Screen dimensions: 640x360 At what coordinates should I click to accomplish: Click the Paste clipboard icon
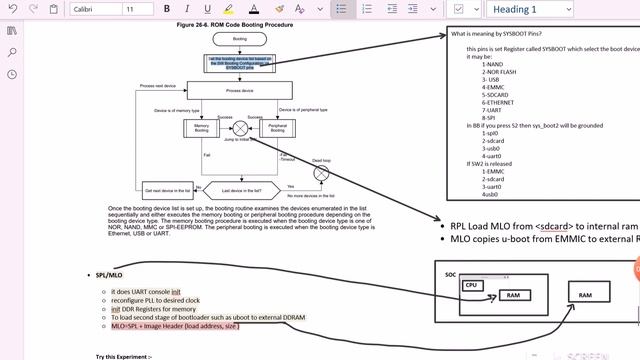(x=53, y=9)
